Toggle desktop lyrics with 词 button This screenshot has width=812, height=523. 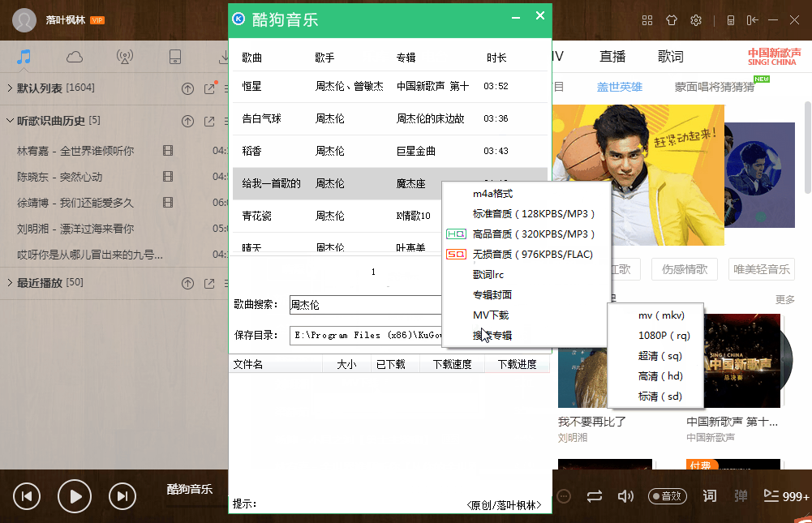(710, 496)
